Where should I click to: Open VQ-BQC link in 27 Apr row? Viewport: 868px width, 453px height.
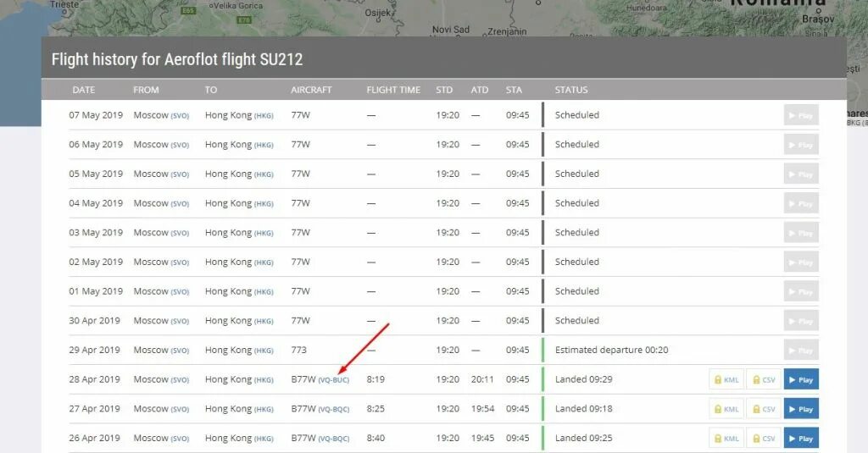[x=334, y=409]
